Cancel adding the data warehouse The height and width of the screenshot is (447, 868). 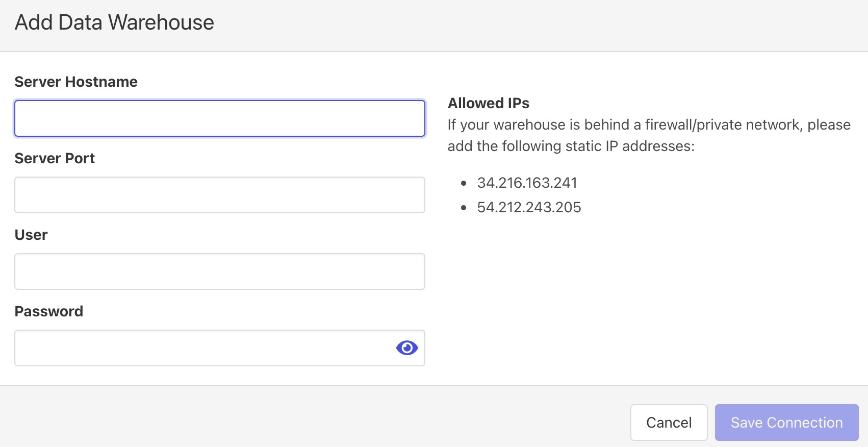(668, 423)
